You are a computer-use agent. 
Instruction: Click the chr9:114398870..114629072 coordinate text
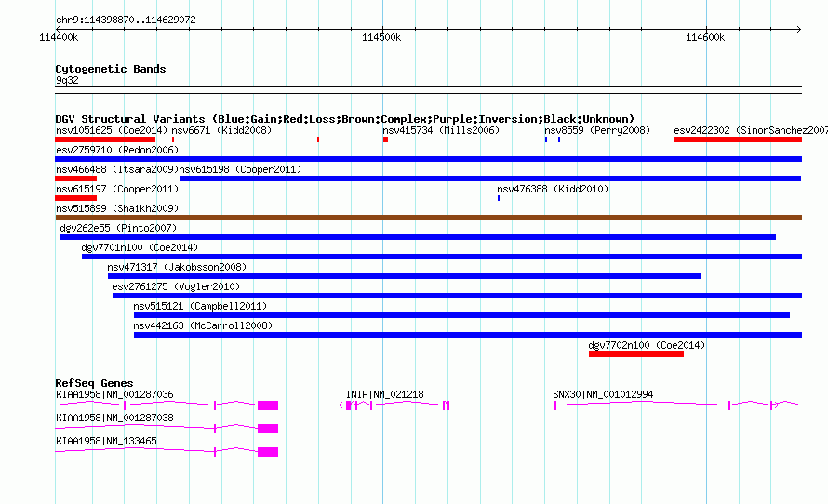pos(126,20)
